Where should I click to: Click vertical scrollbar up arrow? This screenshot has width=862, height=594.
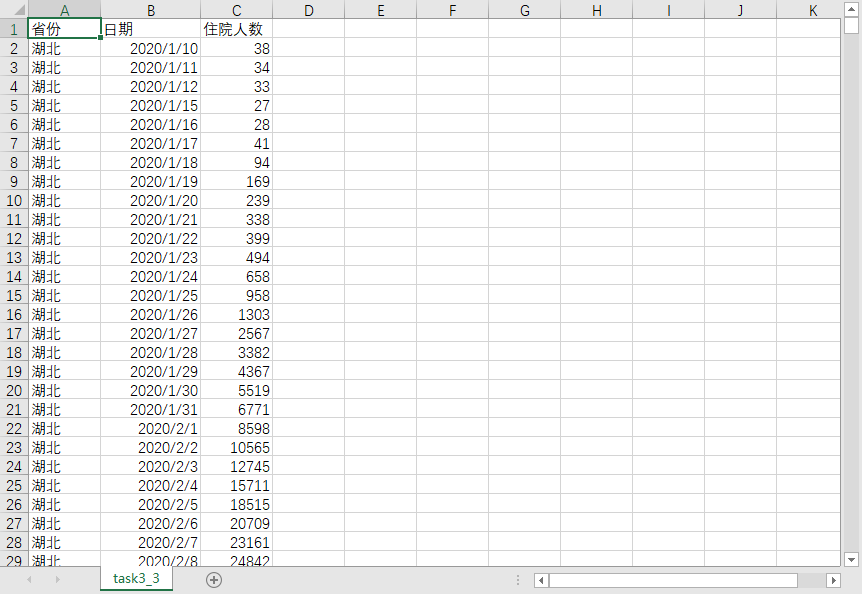point(851,9)
